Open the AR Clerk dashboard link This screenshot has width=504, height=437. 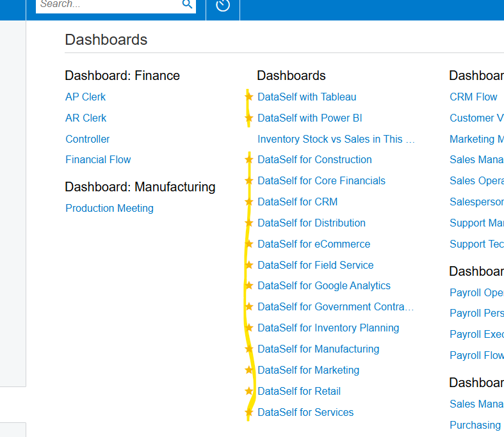tap(86, 118)
